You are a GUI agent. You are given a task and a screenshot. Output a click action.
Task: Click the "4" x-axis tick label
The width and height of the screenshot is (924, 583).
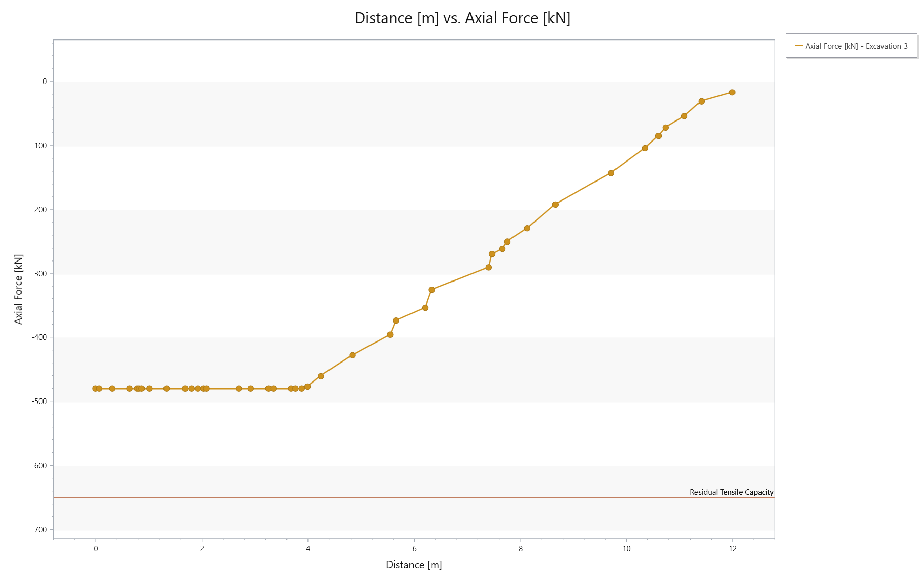pos(308,549)
